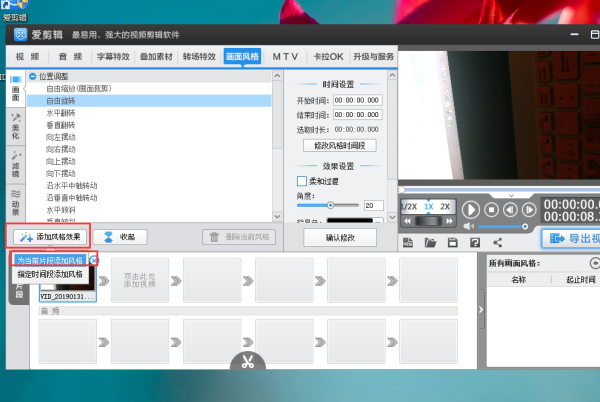Viewport: 600px width, 402px height.
Task: Click the save project disk icon
Action: coord(453,242)
